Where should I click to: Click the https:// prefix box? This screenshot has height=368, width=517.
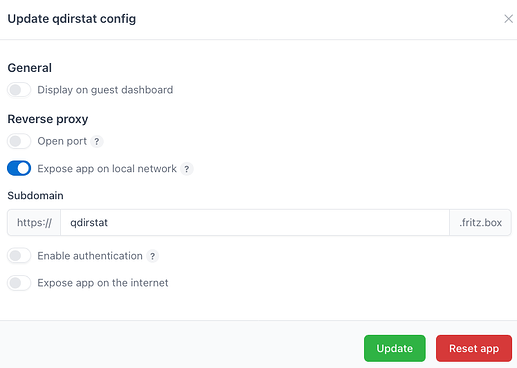[34, 222]
